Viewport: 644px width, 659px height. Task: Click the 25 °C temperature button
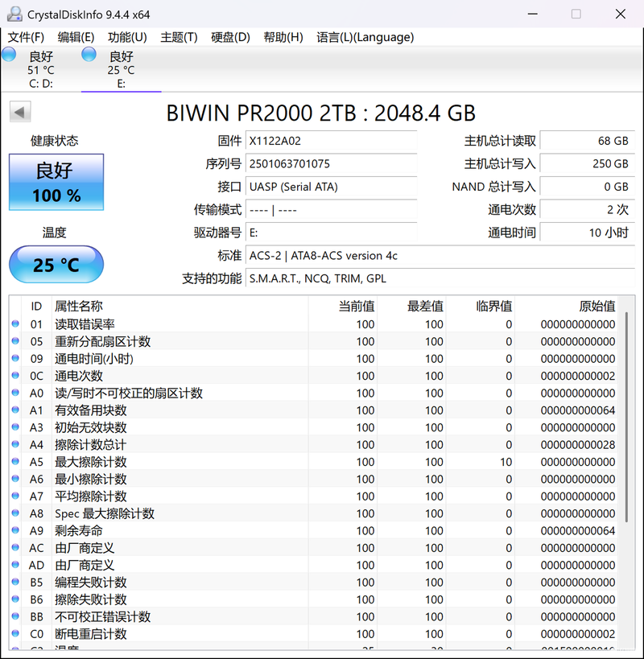tap(56, 265)
